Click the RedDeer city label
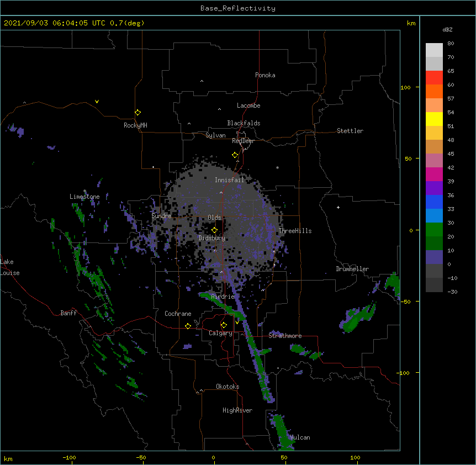This screenshot has width=476, height=465. (x=243, y=141)
